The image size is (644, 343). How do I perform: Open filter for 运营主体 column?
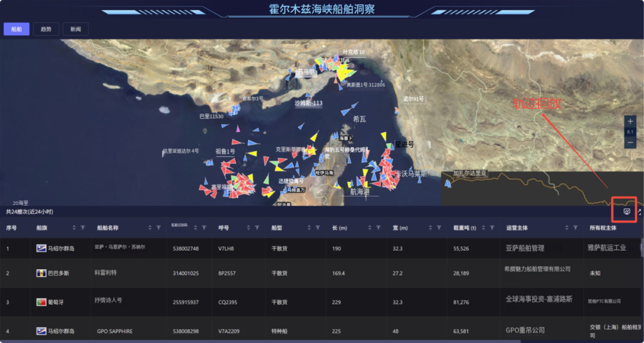[575, 227]
